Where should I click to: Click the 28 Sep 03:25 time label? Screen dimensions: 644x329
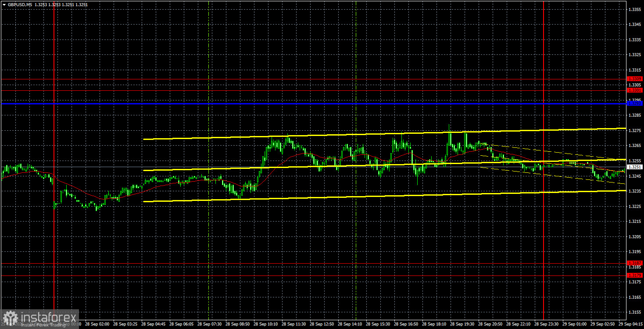click(124, 324)
